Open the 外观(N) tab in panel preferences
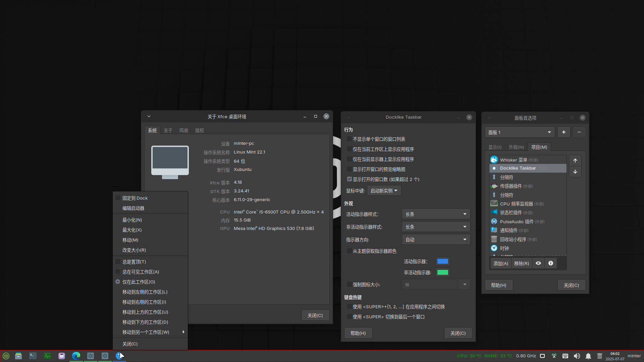The image size is (644, 362). 516,147
